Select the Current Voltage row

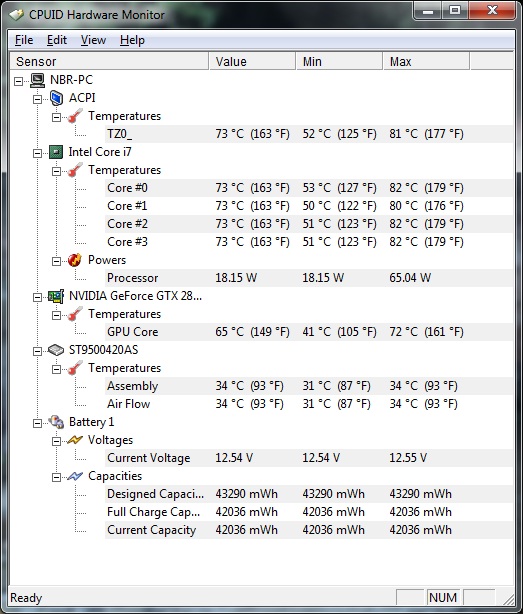click(x=309, y=459)
